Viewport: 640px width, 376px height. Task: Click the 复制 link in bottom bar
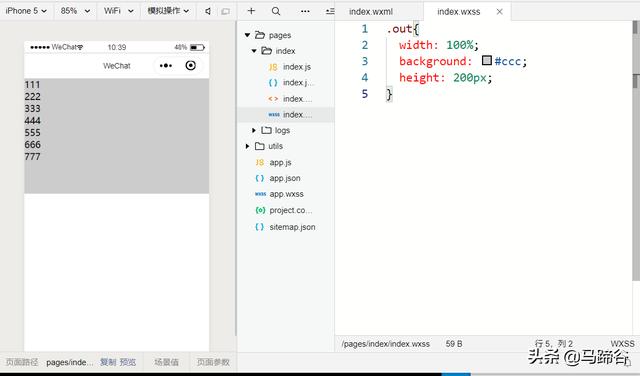pos(108,362)
